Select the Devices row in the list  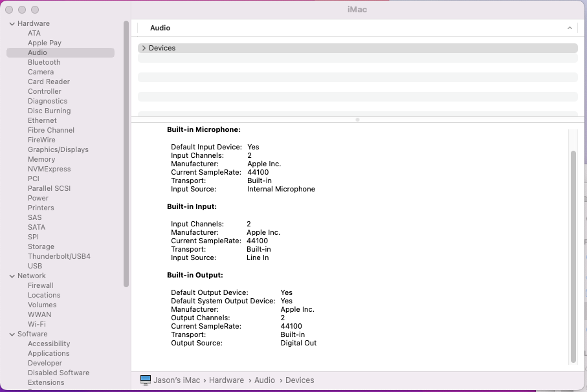click(357, 48)
